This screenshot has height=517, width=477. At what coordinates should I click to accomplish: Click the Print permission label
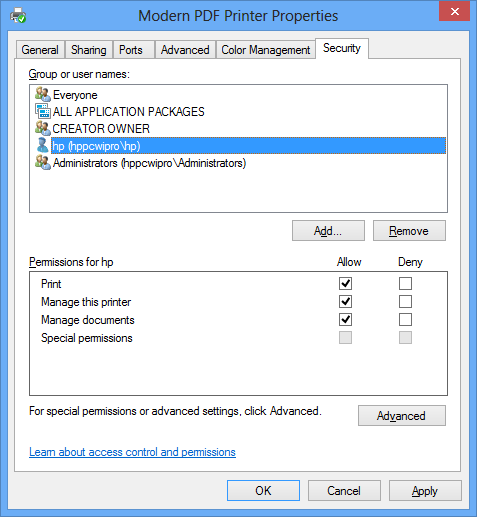click(51, 284)
